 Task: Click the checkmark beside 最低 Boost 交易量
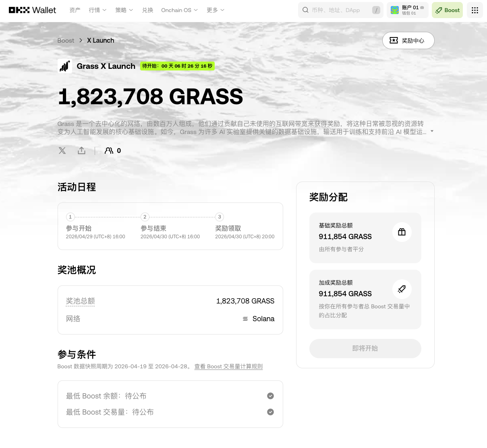tap(270, 412)
